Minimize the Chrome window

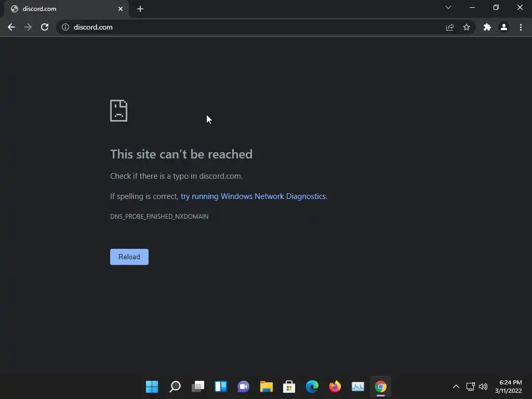coord(472,7)
